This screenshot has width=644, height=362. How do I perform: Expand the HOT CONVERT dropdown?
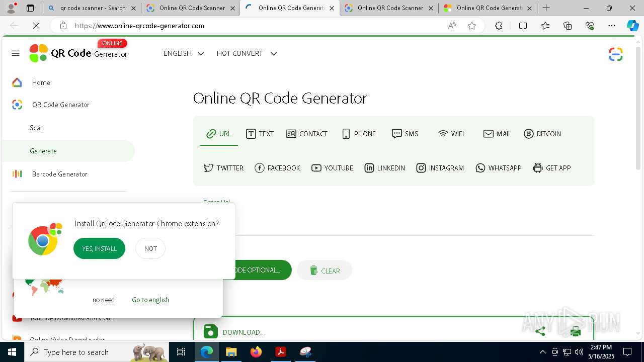(x=247, y=53)
